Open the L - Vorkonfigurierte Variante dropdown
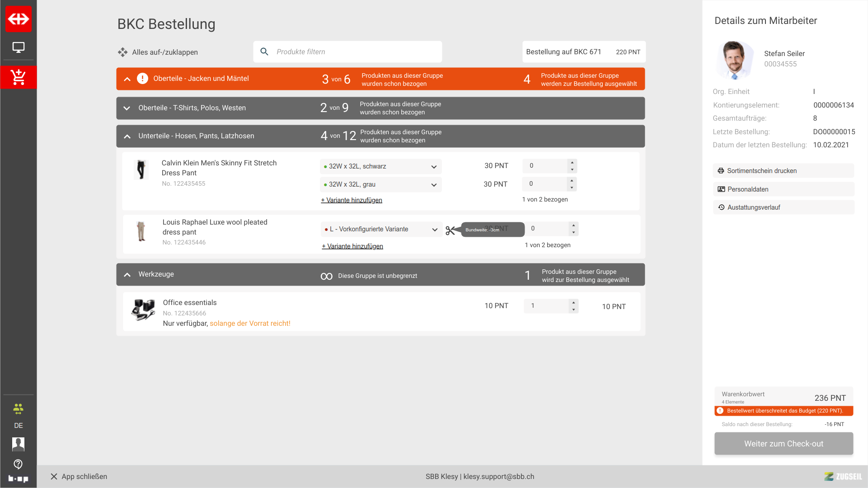Image resolution: width=868 pixels, height=488 pixels. (381, 230)
